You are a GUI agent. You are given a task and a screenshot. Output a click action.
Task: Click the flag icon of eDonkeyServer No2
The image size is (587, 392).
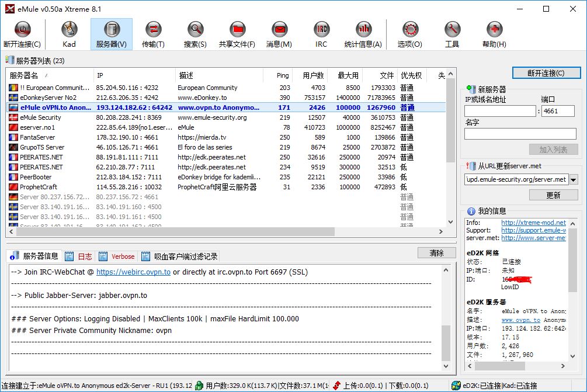(13, 98)
